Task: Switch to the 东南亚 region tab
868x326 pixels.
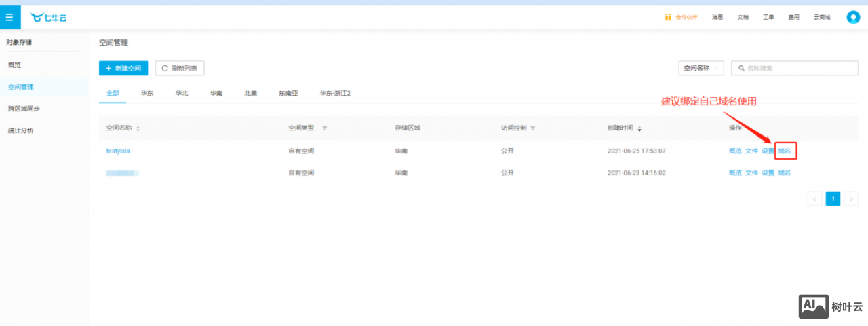Action: (x=288, y=93)
